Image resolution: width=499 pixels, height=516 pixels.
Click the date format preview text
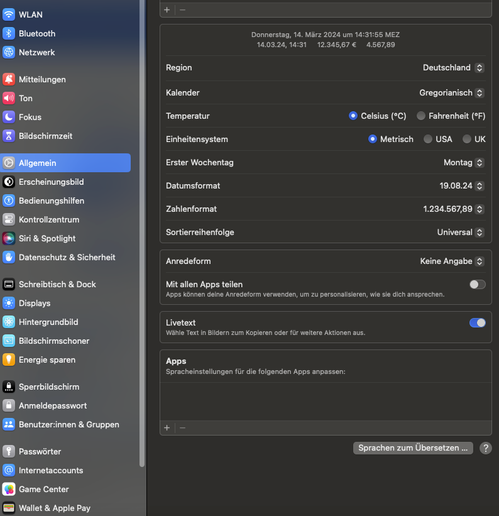coord(325,35)
